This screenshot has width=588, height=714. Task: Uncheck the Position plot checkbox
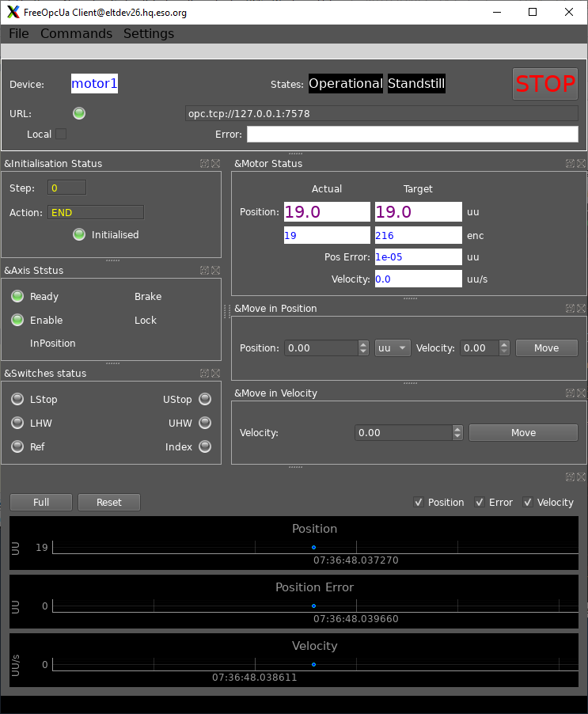tap(419, 503)
